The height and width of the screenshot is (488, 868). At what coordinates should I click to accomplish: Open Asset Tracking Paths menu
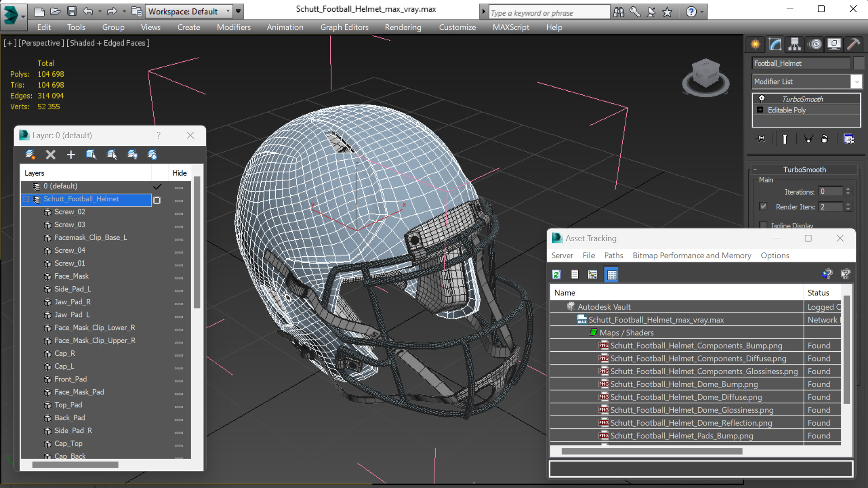[x=614, y=256]
